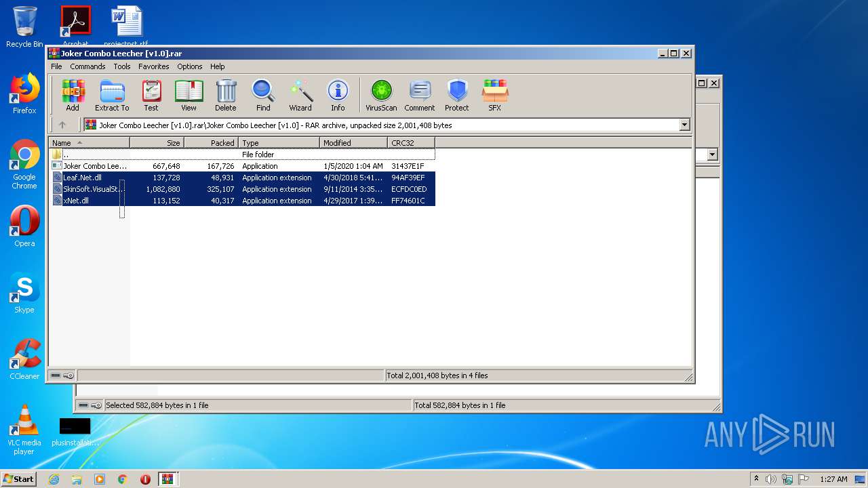Sort by Size column header
The height and width of the screenshot is (488, 868).
pos(157,143)
